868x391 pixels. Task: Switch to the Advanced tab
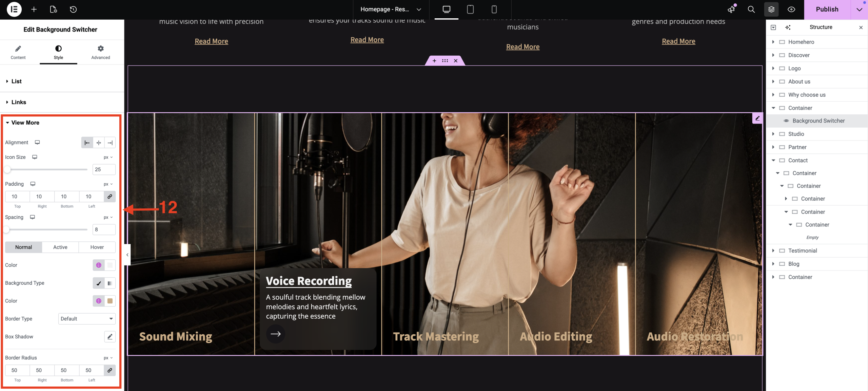tap(100, 52)
